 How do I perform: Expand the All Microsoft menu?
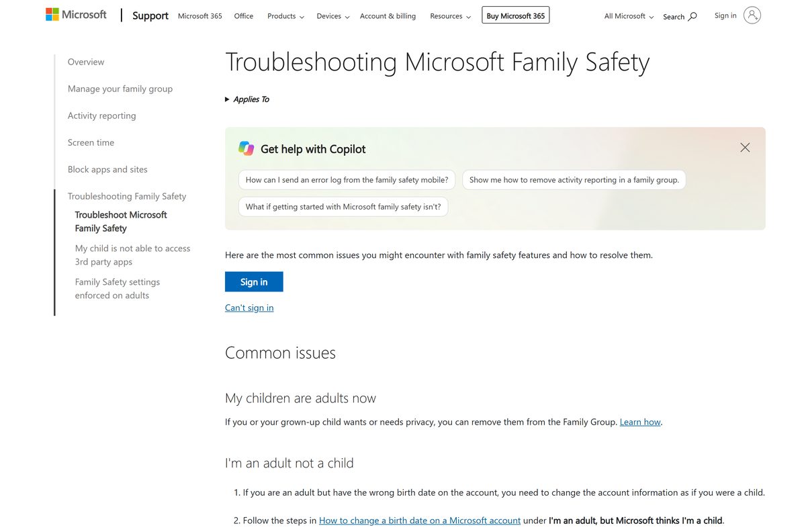(629, 16)
